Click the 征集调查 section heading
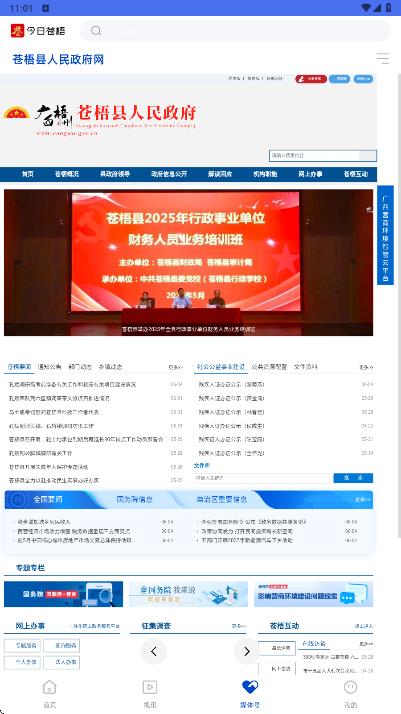This screenshot has height=714, width=401. coord(157,626)
